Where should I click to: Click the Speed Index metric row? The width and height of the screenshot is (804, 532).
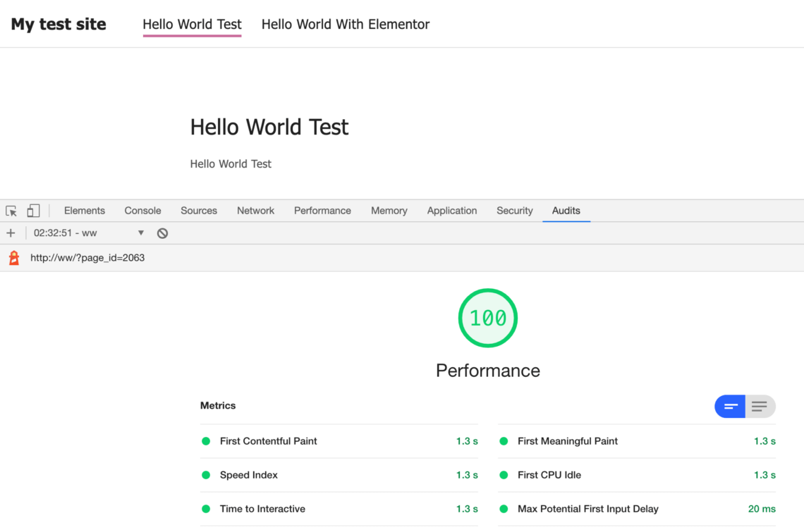339,475
